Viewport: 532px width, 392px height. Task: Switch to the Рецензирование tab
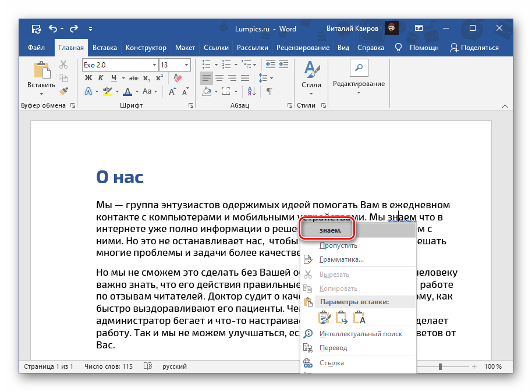click(x=303, y=48)
